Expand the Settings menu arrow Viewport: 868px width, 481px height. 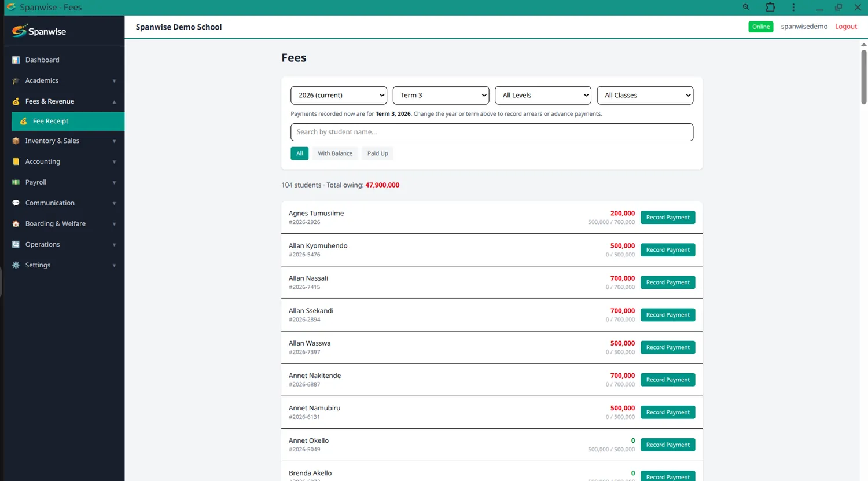coord(114,266)
